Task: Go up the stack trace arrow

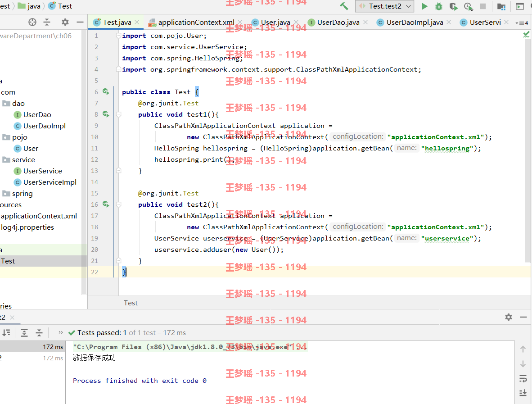Action: 523,349
